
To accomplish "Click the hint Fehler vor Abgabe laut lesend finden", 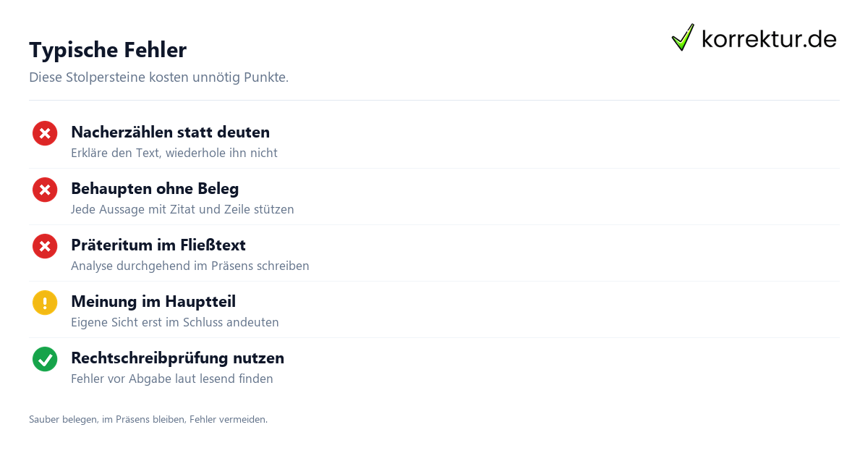I will click(x=172, y=379).
